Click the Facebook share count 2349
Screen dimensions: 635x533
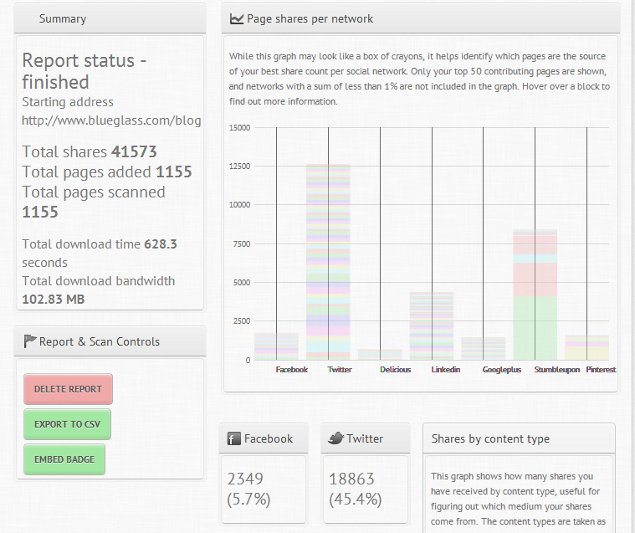[x=245, y=479]
